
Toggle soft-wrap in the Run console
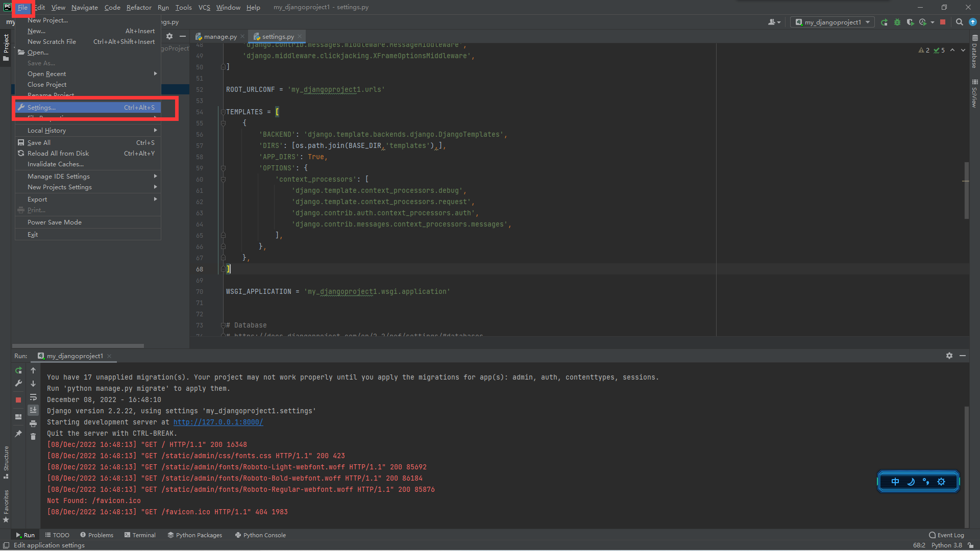pyautogui.click(x=33, y=397)
